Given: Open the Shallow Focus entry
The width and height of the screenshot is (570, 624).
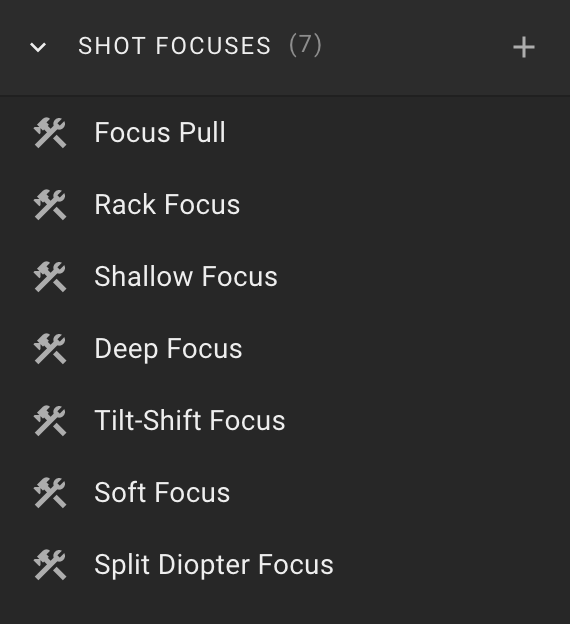Looking at the screenshot, I should (285, 277).
